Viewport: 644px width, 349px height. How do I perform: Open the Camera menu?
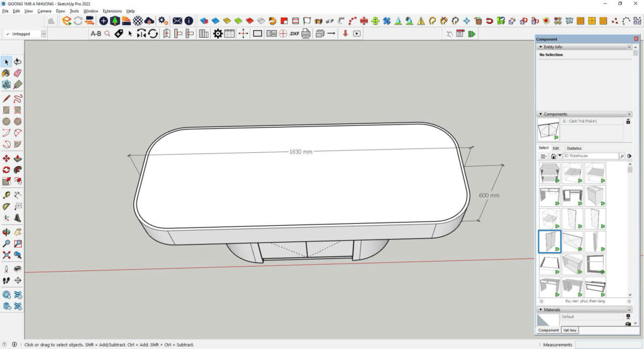click(45, 11)
